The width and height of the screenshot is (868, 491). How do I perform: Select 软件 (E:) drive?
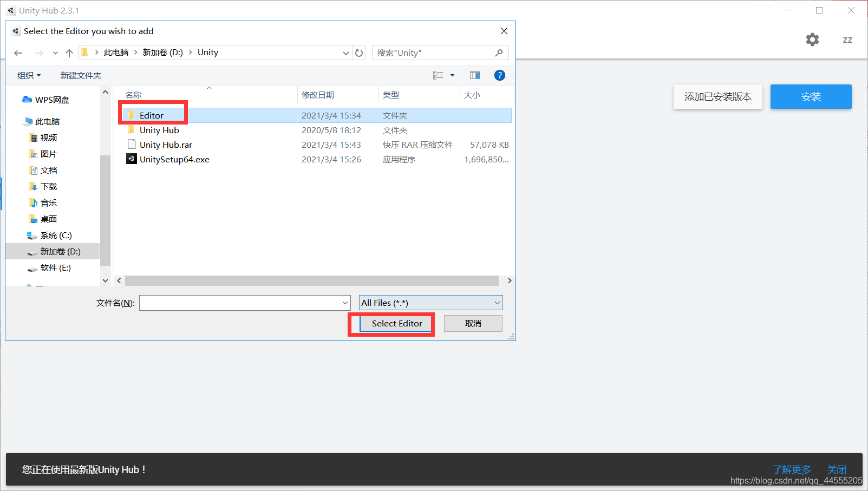click(55, 267)
